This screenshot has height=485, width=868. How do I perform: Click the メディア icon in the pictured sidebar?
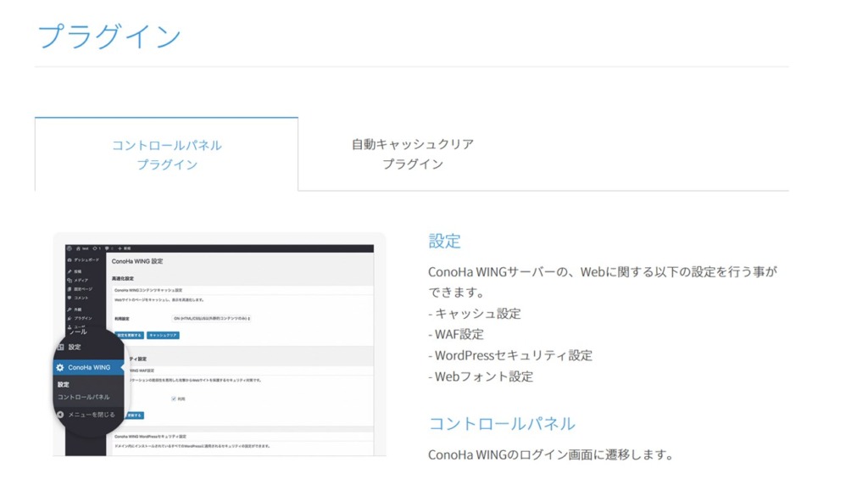[70, 280]
